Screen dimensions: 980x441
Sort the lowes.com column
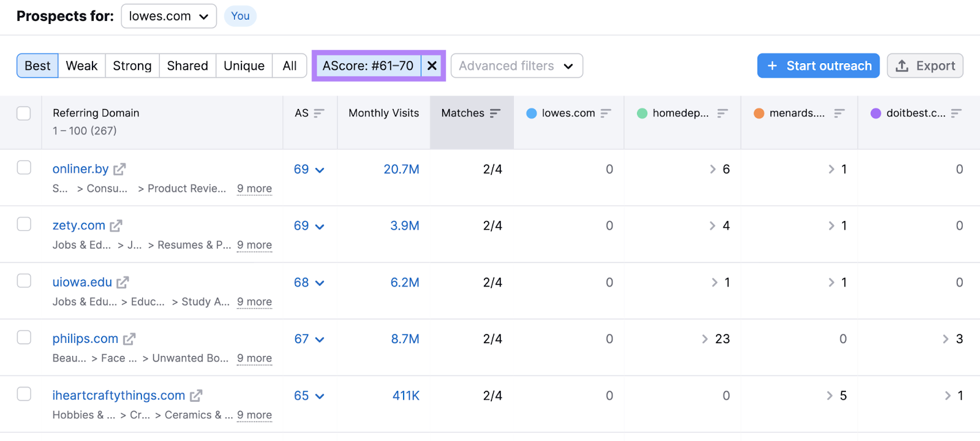[606, 113]
